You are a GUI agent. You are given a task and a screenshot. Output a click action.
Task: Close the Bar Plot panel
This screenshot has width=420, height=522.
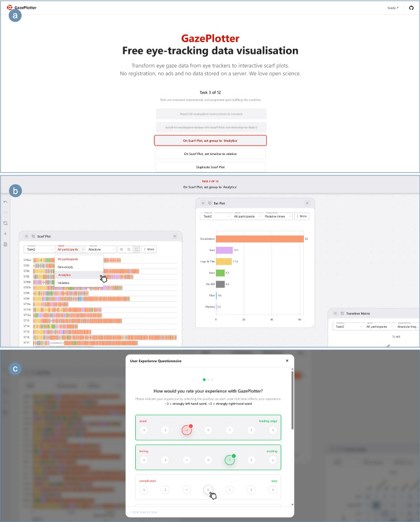coord(307,203)
